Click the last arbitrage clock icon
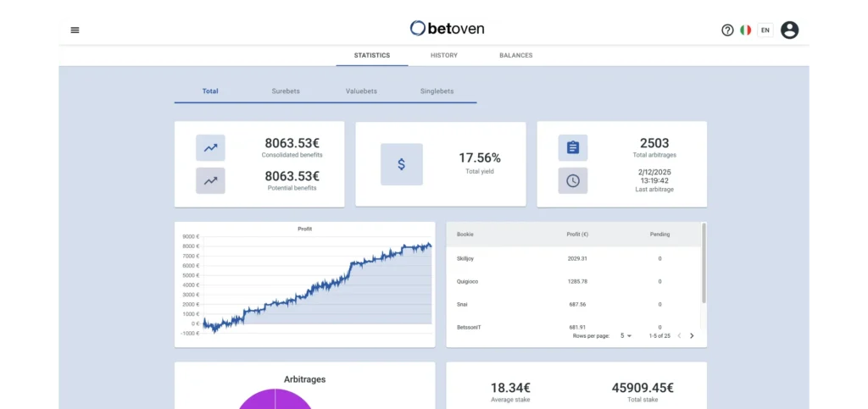 click(x=572, y=180)
